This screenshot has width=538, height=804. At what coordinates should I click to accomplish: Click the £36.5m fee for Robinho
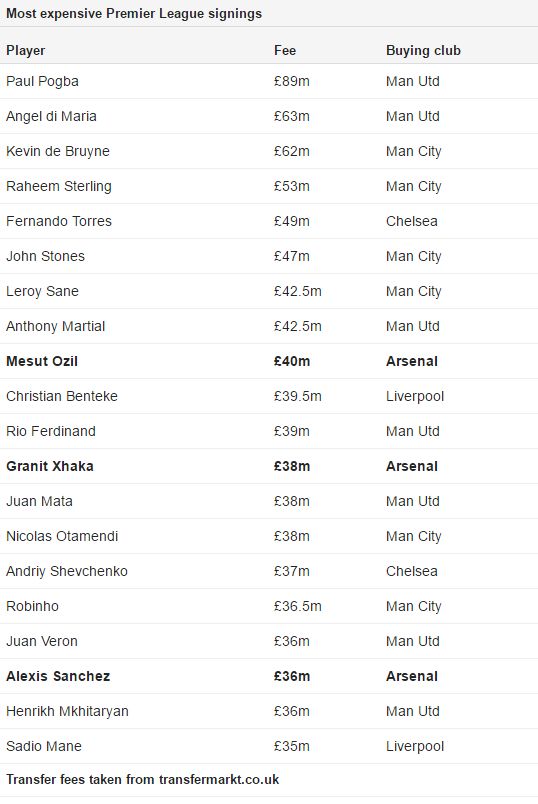click(x=297, y=606)
